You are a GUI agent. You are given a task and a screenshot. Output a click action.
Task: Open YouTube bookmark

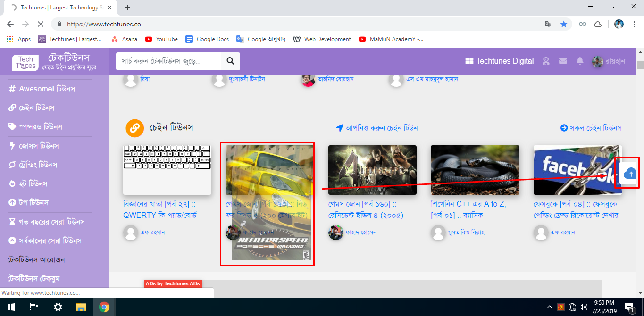[x=161, y=39]
